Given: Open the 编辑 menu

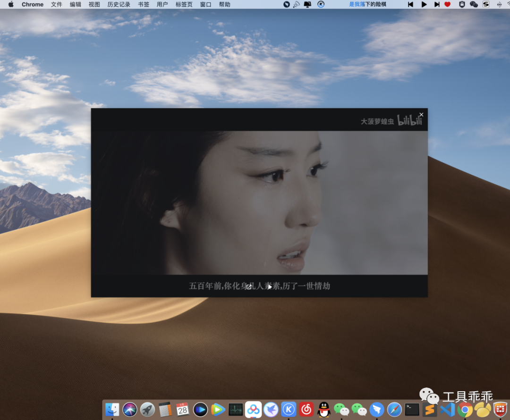Looking at the screenshot, I should pos(76,4).
